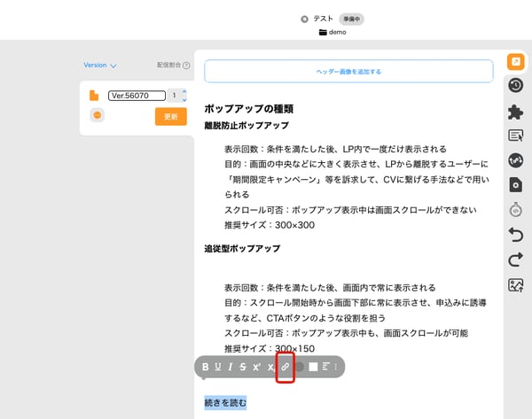Toggle italic in the text toolbar
The height and width of the screenshot is (419, 532).
tap(231, 367)
